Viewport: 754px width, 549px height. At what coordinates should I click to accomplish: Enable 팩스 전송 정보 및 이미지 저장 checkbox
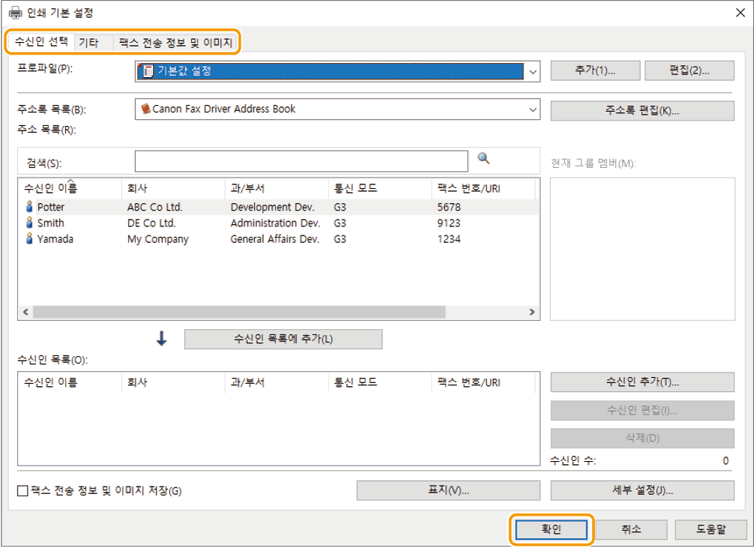tap(23, 491)
